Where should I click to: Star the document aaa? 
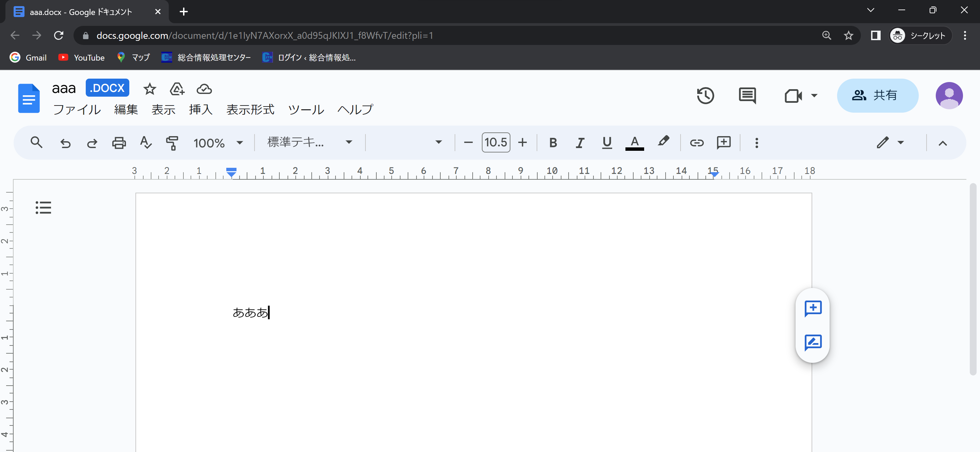pyautogui.click(x=149, y=89)
